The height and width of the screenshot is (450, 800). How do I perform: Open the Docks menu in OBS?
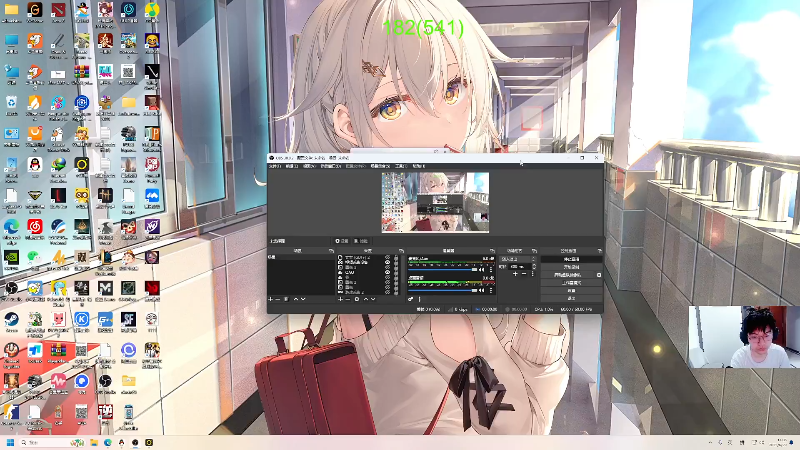330,166
